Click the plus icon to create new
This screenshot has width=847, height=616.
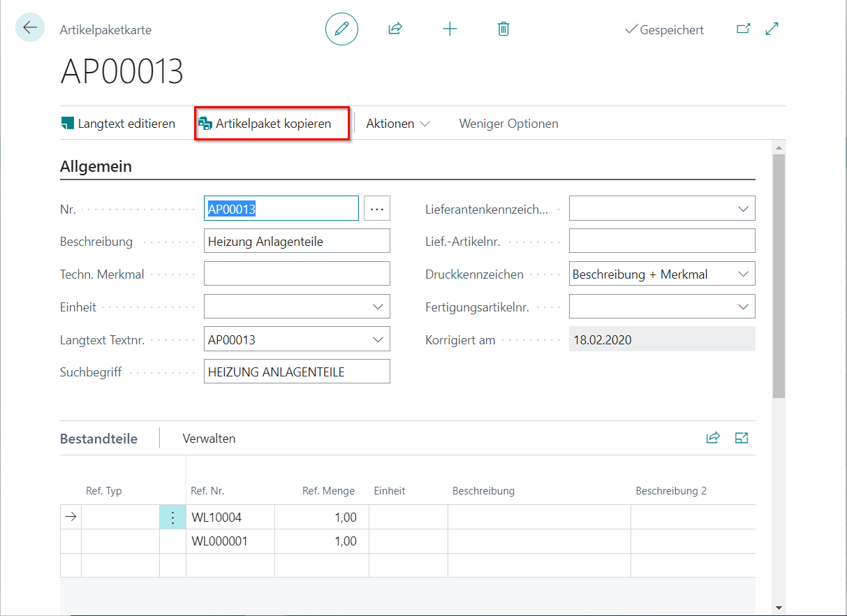[450, 29]
